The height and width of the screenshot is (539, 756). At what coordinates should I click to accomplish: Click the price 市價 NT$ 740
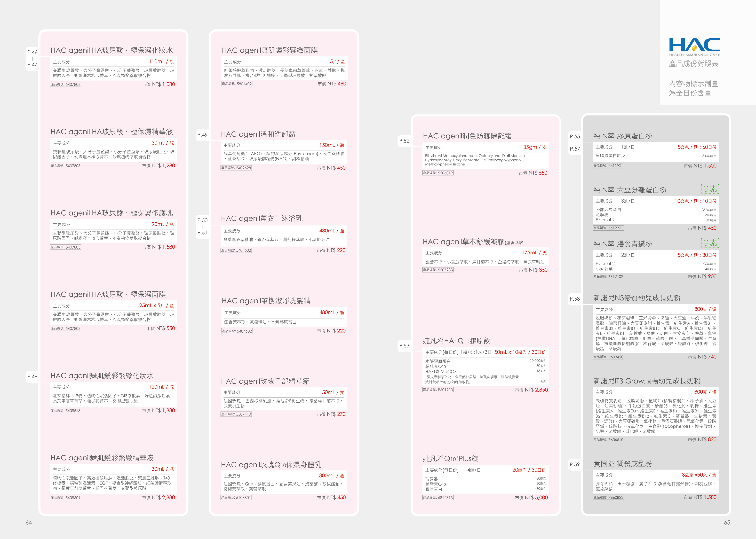[x=702, y=357]
